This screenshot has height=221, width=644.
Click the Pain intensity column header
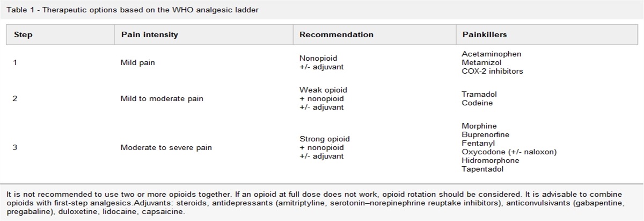point(149,34)
